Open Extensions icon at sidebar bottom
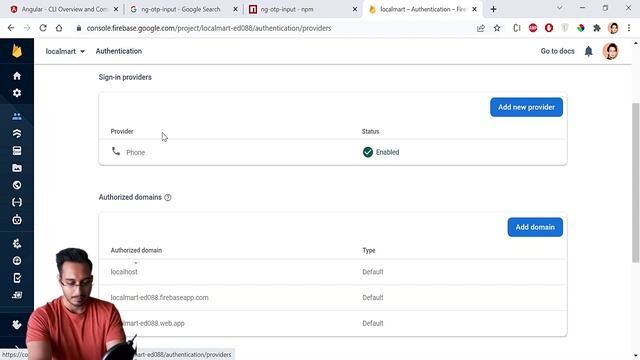Viewport: 640px width, 360px height. click(x=17, y=325)
